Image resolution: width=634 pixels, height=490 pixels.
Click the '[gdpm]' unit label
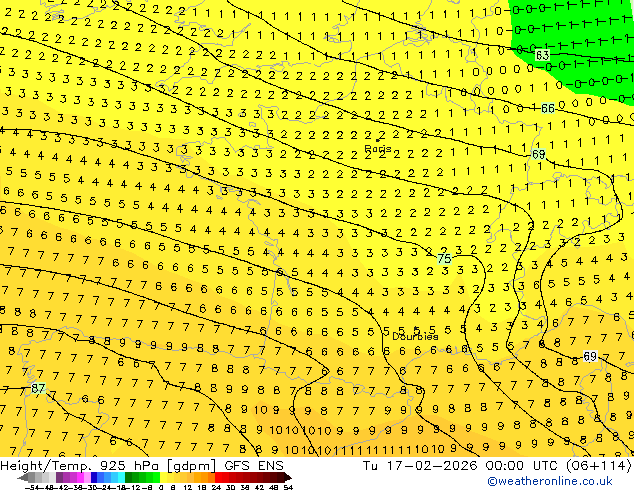[x=193, y=466]
